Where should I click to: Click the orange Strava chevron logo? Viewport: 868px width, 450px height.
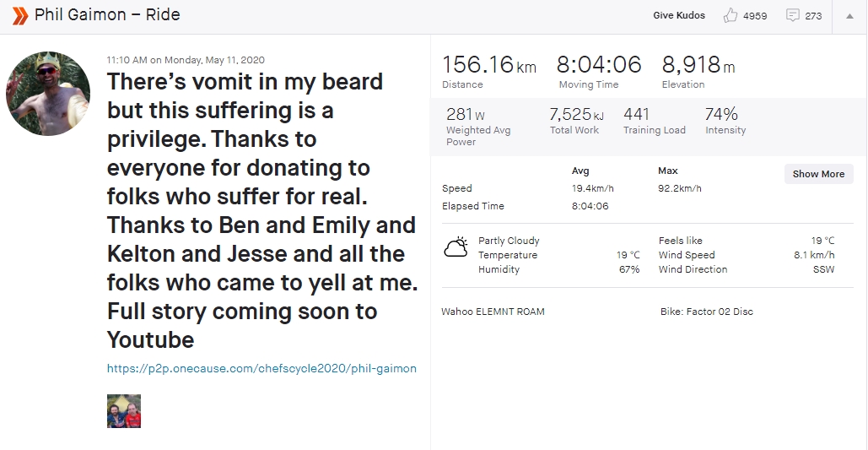pyautogui.click(x=20, y=15)
